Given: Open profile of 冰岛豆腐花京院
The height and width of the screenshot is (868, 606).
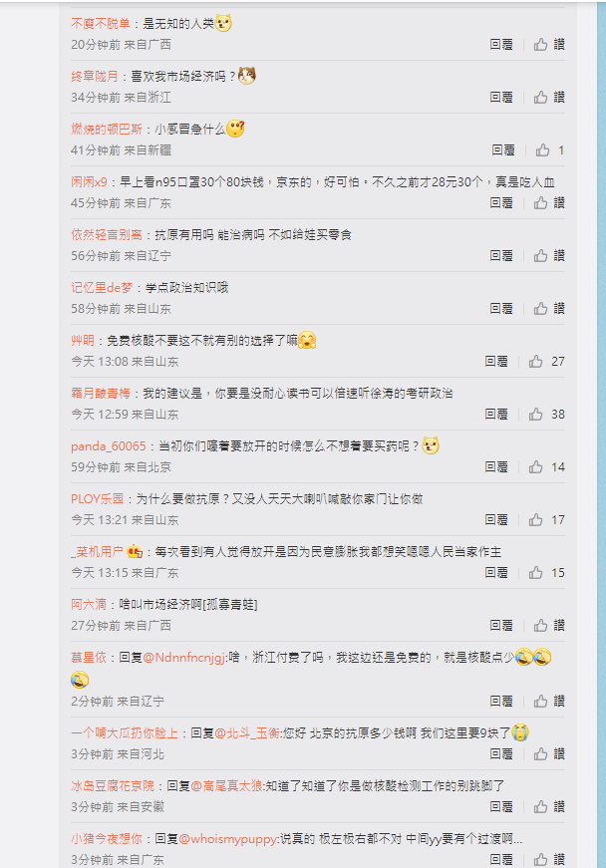Looking at the screenshot, I should (113, 786).
